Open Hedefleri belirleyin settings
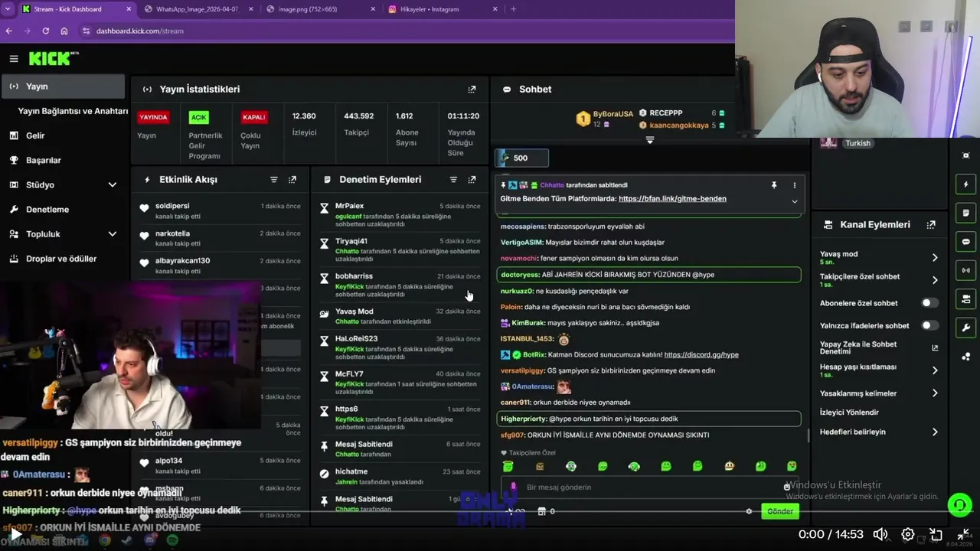This screenshot has height=551, width=980. coord(878,432)
